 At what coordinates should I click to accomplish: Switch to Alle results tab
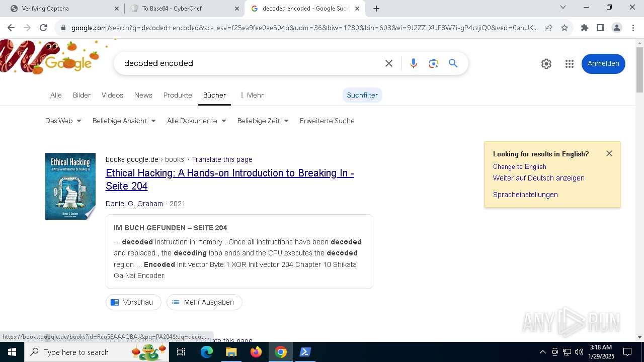point(56,95)
